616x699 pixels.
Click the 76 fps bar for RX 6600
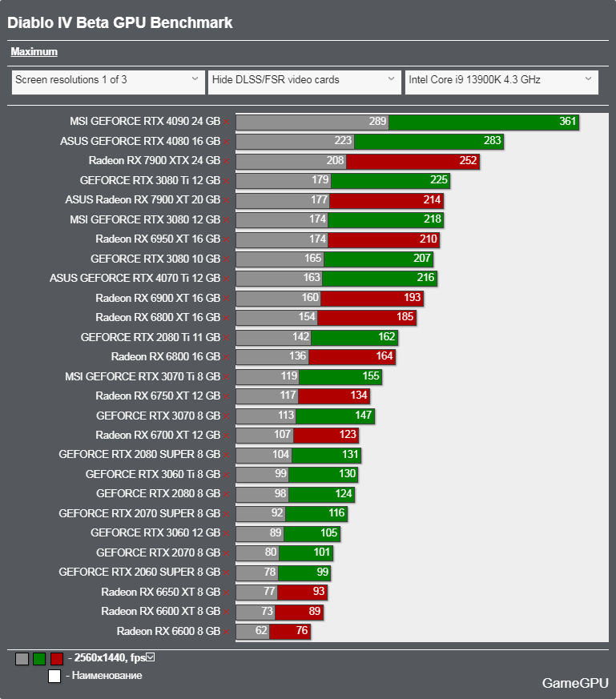click(290, 632)
